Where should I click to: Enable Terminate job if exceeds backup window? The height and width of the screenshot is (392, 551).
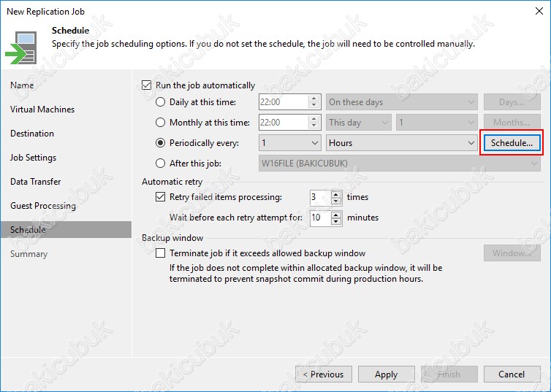[x=160, y=253]
